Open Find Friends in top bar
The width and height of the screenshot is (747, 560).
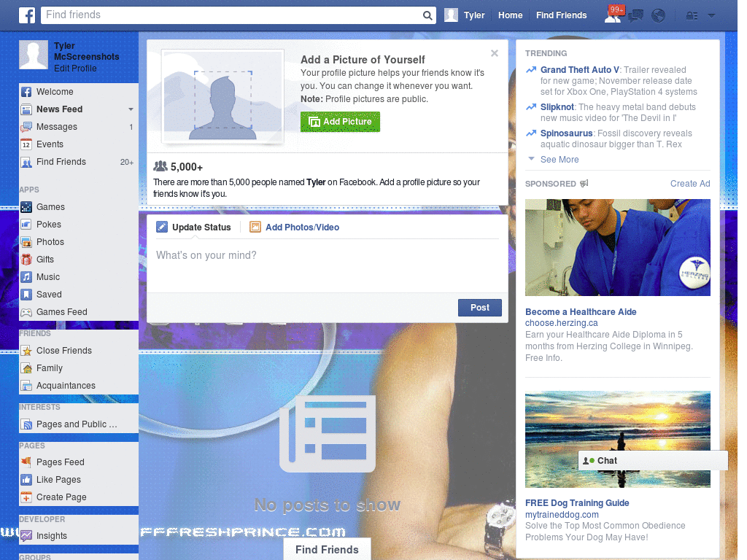point(561,15)
